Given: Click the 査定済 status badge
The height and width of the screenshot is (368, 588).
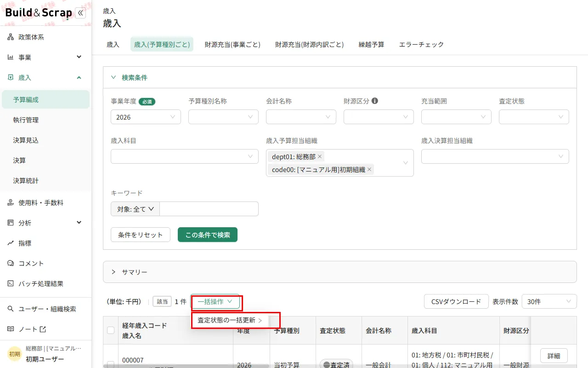Looking at the screenshot, I should [336, 364].
